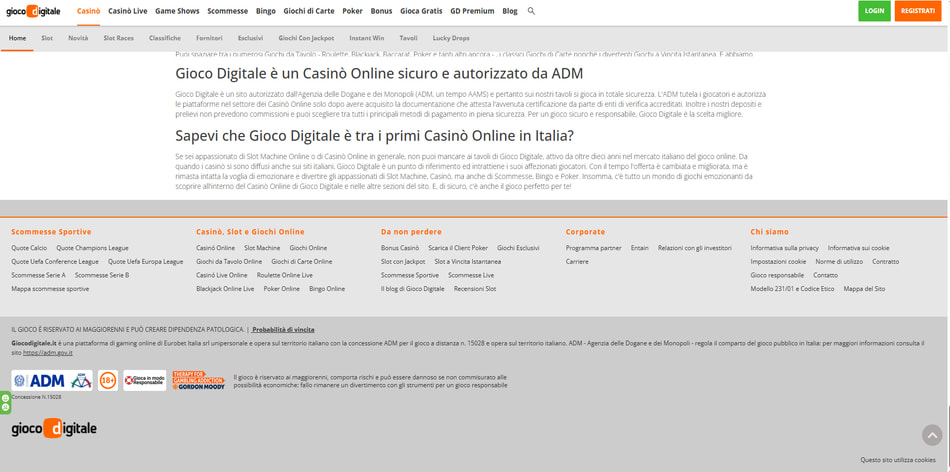Open Modello 231/01 e Codice Etico link
Screen dimensions: 950x472
[x=792, y=289]
